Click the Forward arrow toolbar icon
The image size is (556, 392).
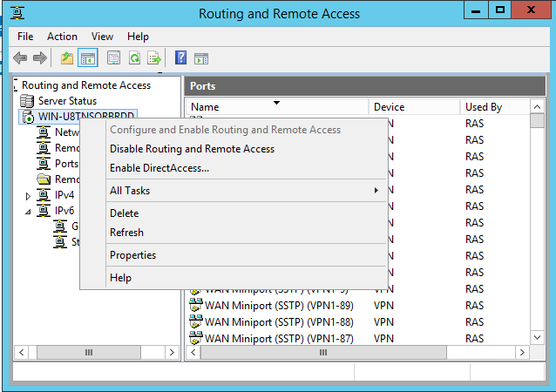pos(40,57)
